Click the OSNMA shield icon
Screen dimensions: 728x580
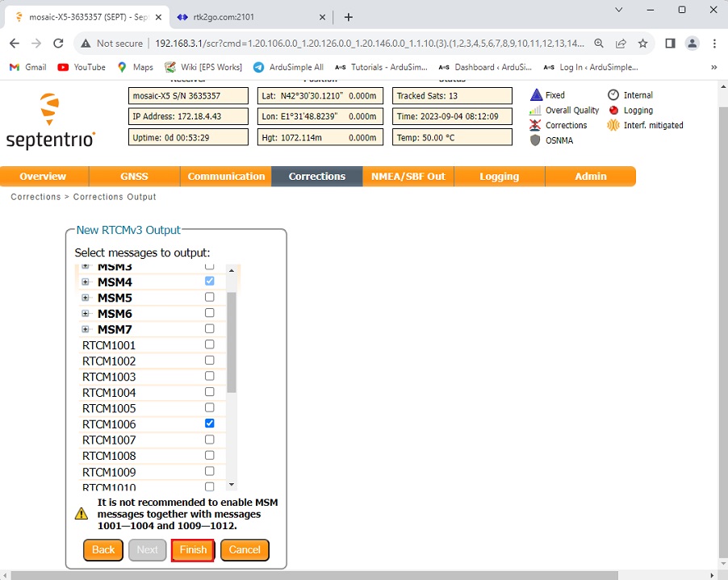(x=535, y=140)
